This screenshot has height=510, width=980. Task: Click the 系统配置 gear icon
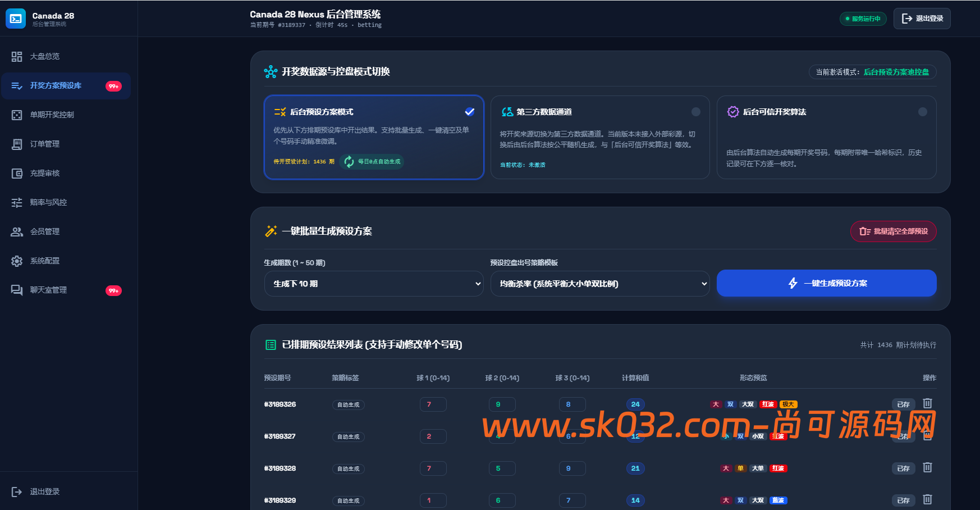click(17, 261)
